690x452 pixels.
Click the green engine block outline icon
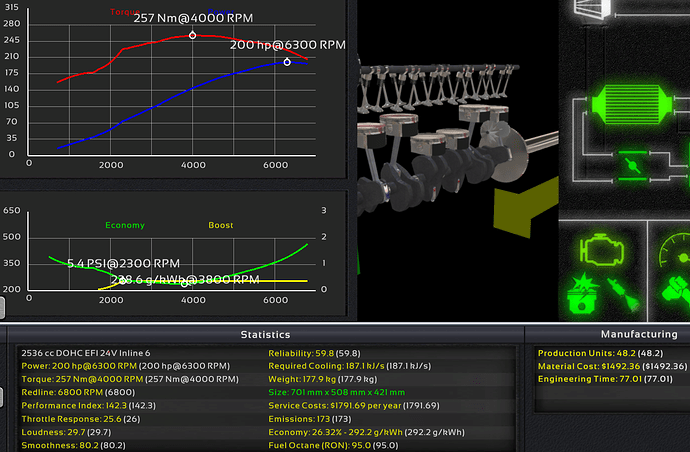coord(602,248)
